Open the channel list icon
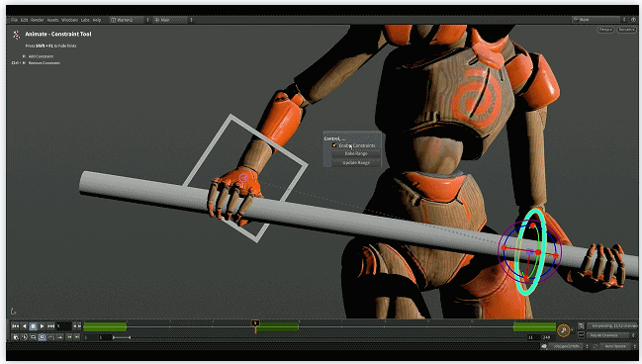 pyautogui.click(x=581, y=326)
